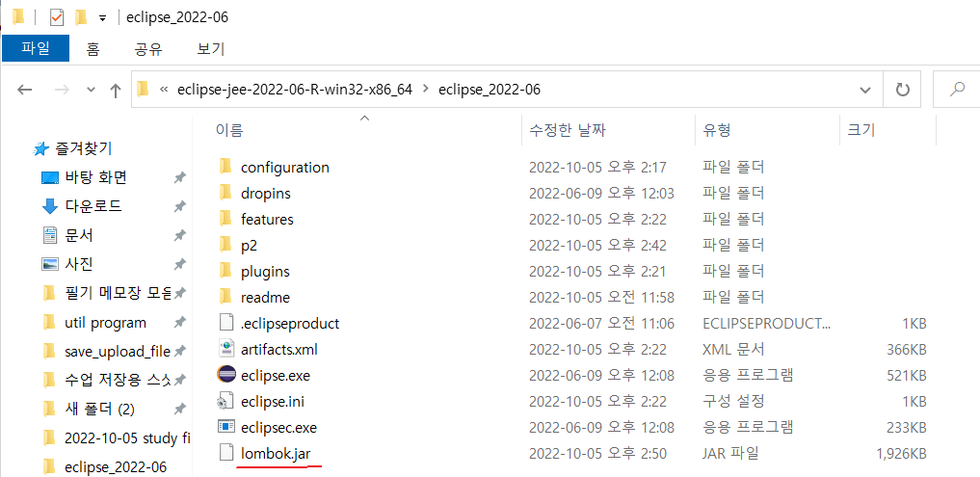Open 사진 in navigation pane
Viewport: 980px width, 477px height.
point(79,264)
